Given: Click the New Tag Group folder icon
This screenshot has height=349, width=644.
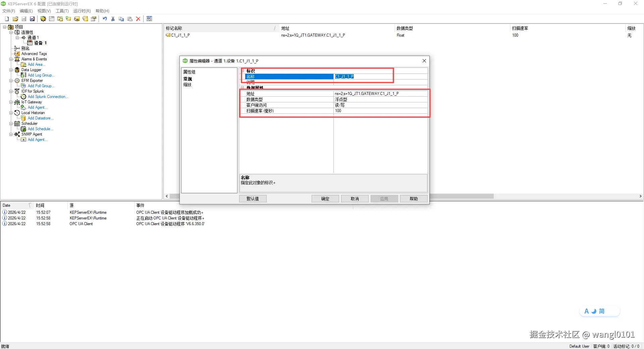Looking at the screenshot, I should click(x=60, y=19).
